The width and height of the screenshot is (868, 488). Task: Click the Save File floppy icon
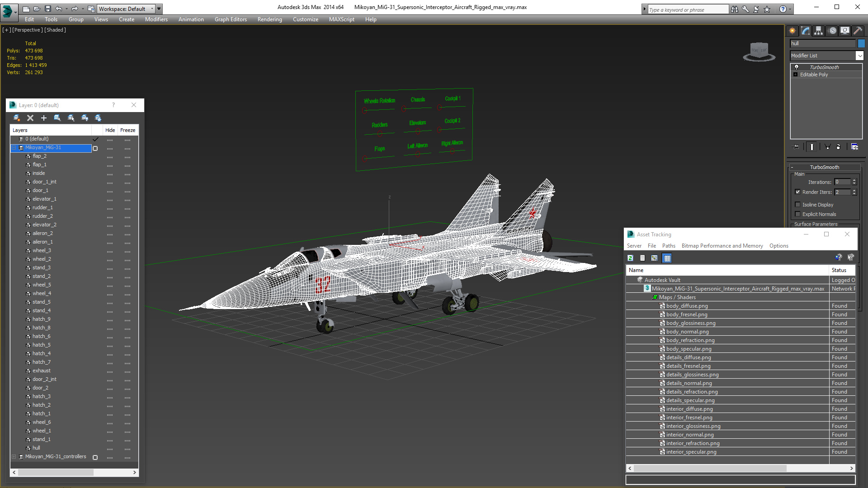pos(47,9)
